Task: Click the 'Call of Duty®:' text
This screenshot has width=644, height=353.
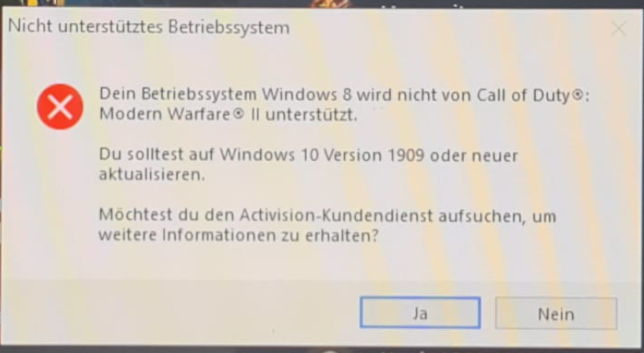Action: pyautogui.click(x=533, y=96)
